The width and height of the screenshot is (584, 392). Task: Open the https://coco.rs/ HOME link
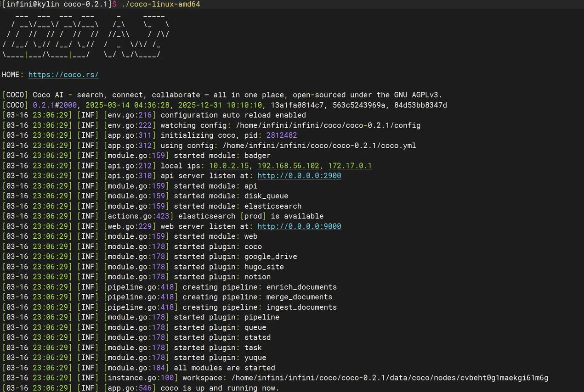pyautogui.click(x=63, y=75)
